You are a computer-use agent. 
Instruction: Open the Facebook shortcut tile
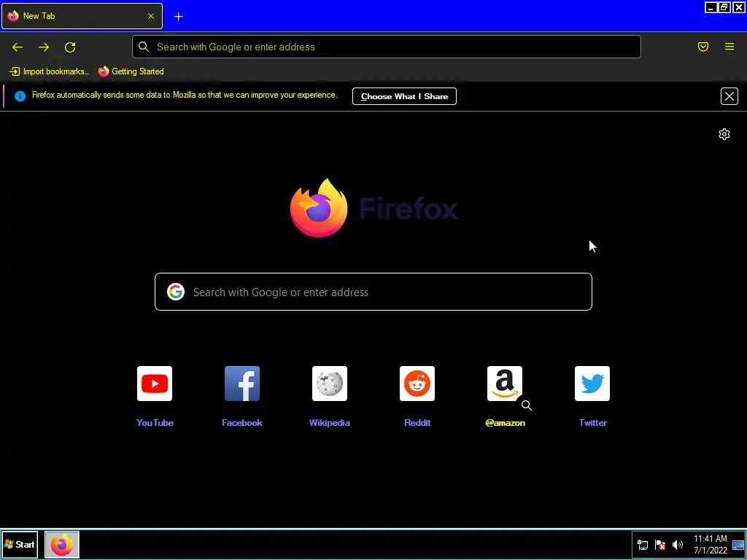[x=242, y=384]
